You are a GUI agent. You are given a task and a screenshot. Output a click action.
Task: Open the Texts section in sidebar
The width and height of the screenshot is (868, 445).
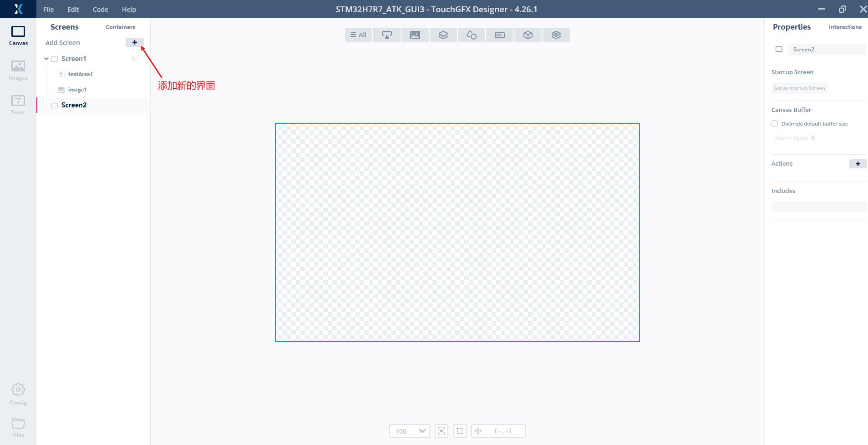18,105
